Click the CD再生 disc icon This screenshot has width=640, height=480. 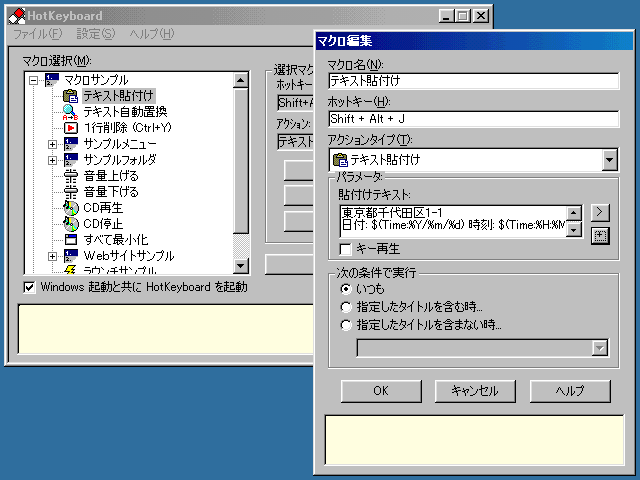pos(71,208)
